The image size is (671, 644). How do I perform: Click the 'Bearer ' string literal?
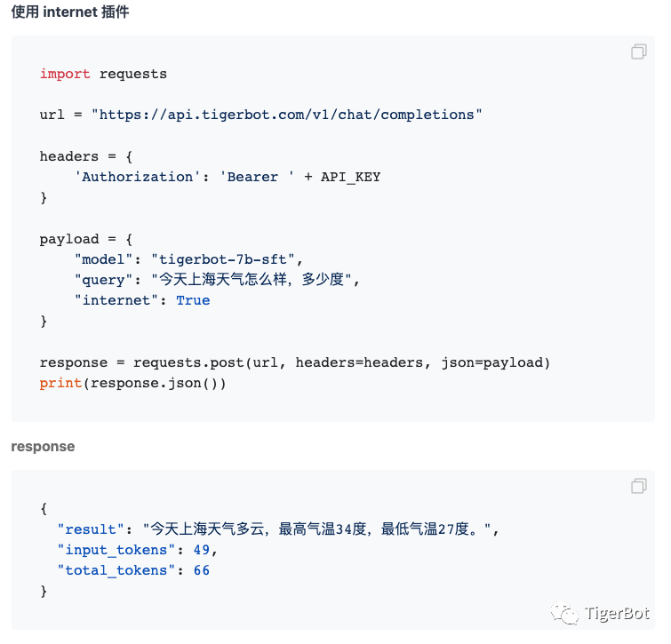[x=257, y=177]
